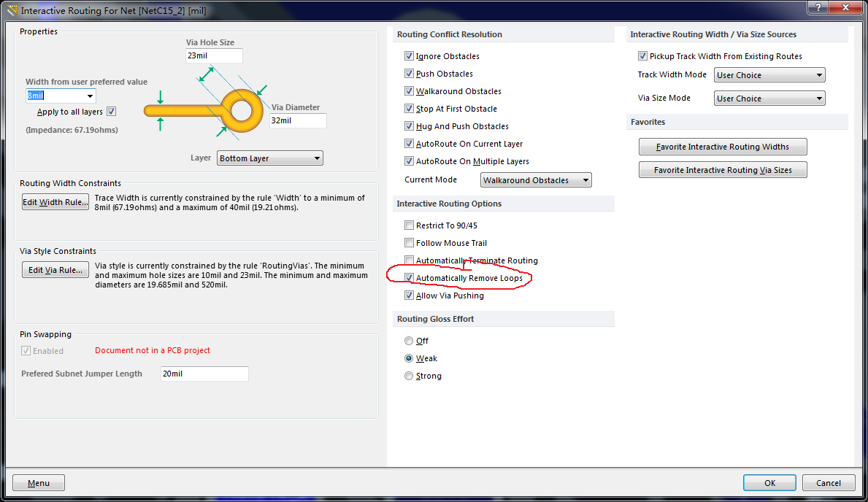Screen dimensions: 868x502
Task: Open the Current Mode dropdown
Action: [x=536, y=180]
